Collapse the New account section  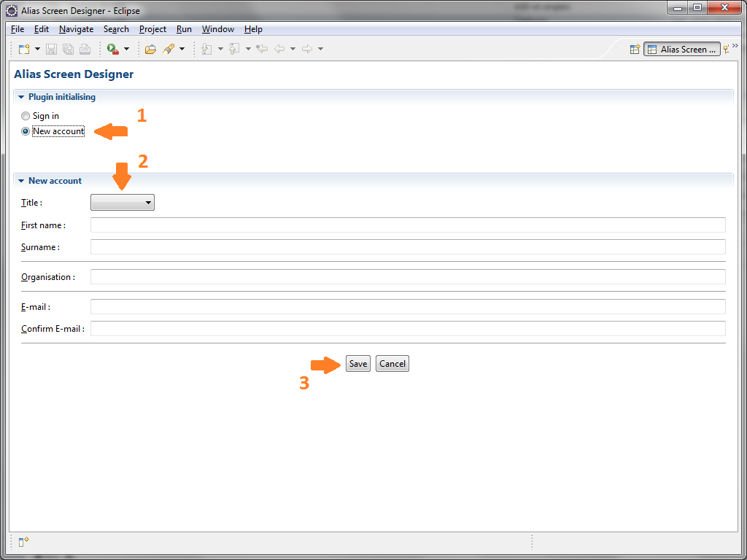[x=21, y=181]
